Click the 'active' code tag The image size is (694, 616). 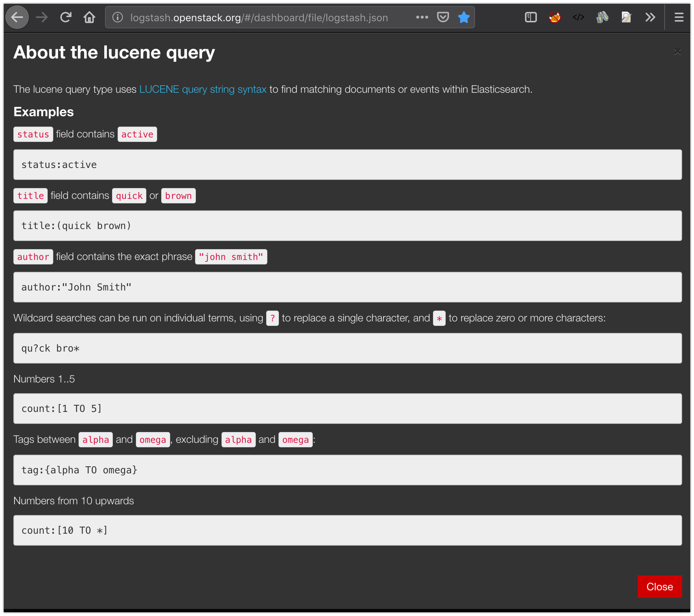[137, 134]
